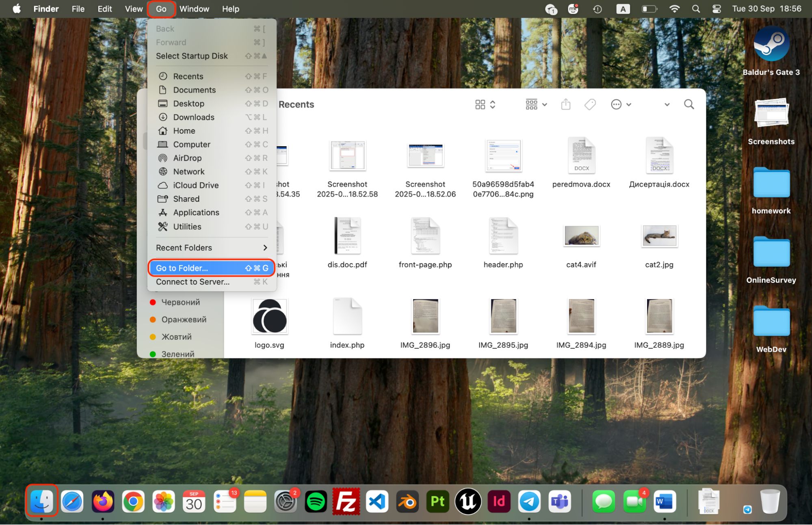This screenshot has width=812, height=525.
Task: Open Microsoft Word from the Dock
Action: point(665,501)
